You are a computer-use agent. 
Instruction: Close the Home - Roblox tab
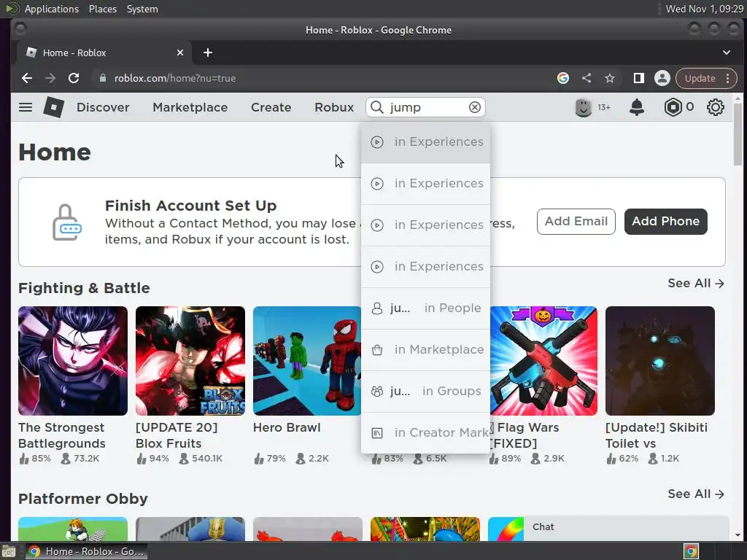point(180,52)
